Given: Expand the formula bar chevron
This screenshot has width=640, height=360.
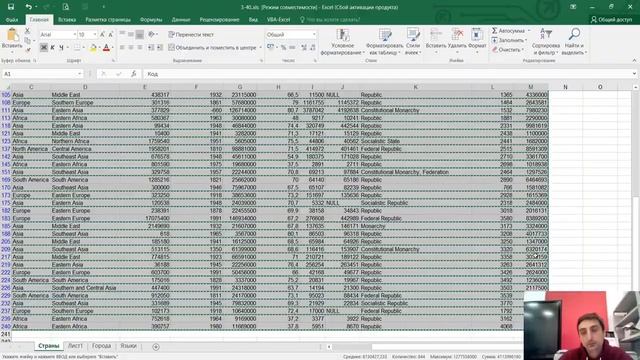Looking at the screenshot, I should coord(635,74).
